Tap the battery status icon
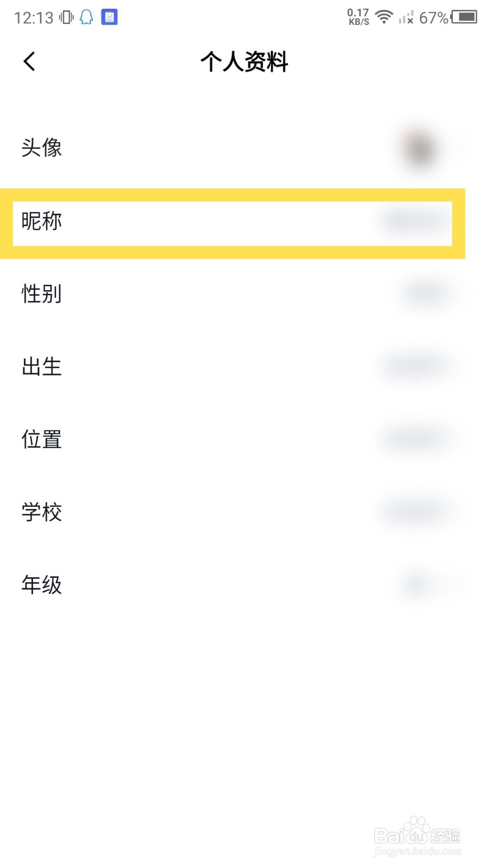488x868 pixels. tap(464, 17)
